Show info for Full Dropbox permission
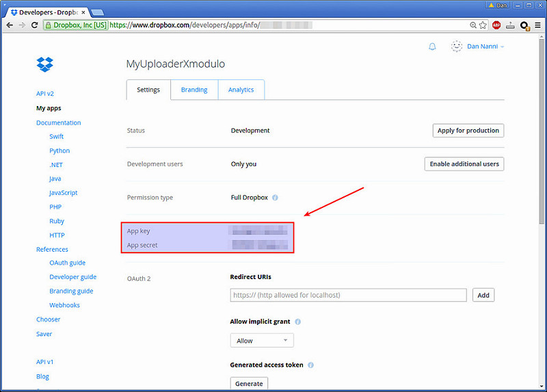 pyautogui.click(x=275, y=198)
